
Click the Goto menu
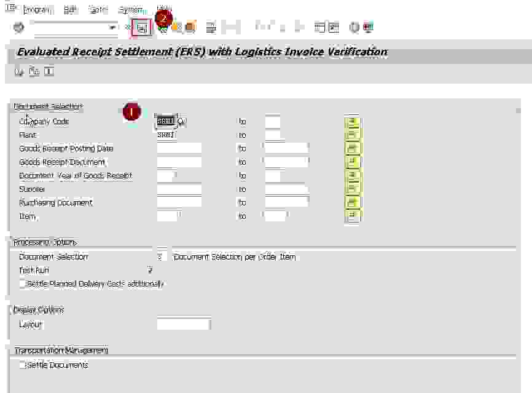coord(98,10)
